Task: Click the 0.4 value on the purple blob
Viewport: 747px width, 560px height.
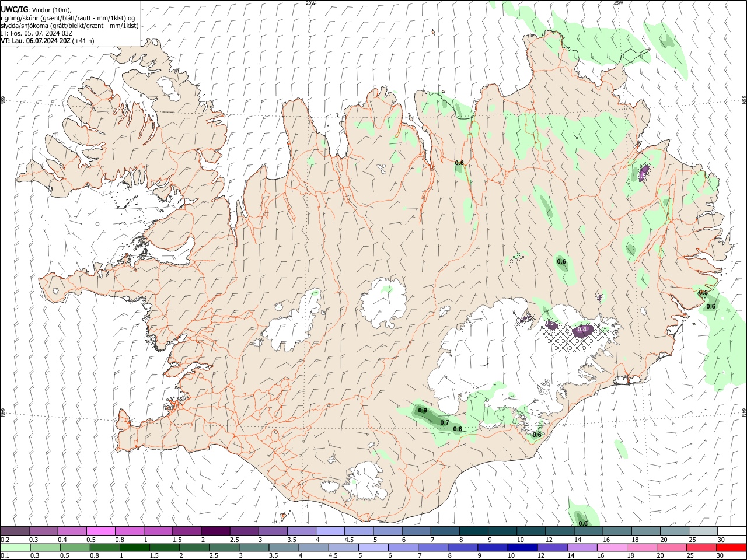Action: [582, 330]
